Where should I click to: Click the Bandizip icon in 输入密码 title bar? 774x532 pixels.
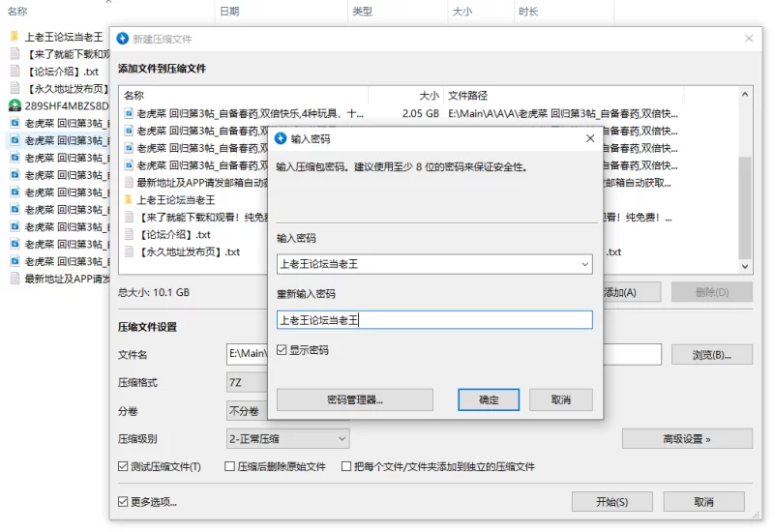point(282,139)
